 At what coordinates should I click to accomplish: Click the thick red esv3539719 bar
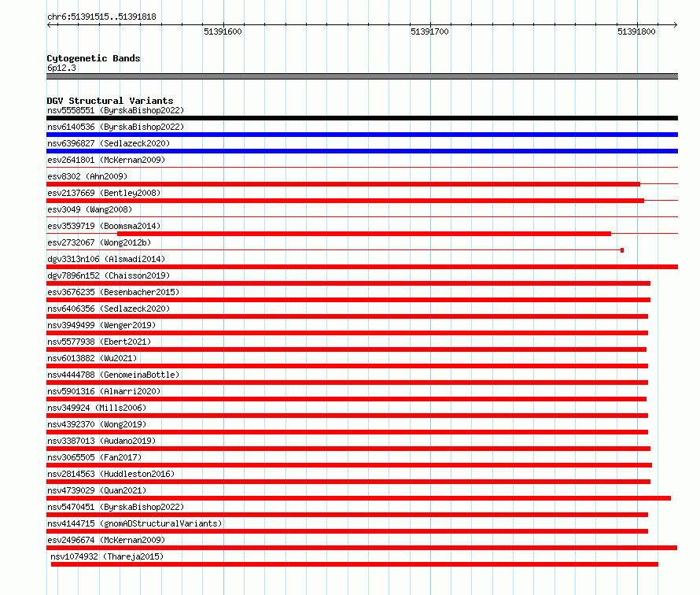click(364, 234)
